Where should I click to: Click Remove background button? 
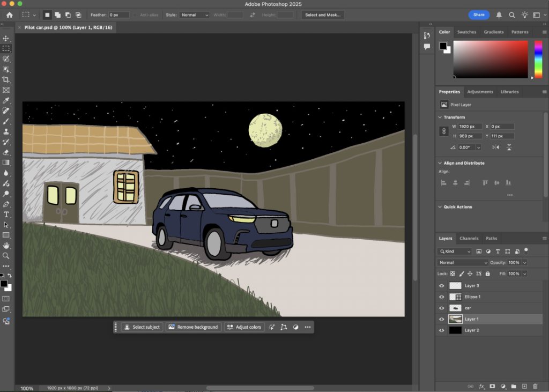pos(194,327)
